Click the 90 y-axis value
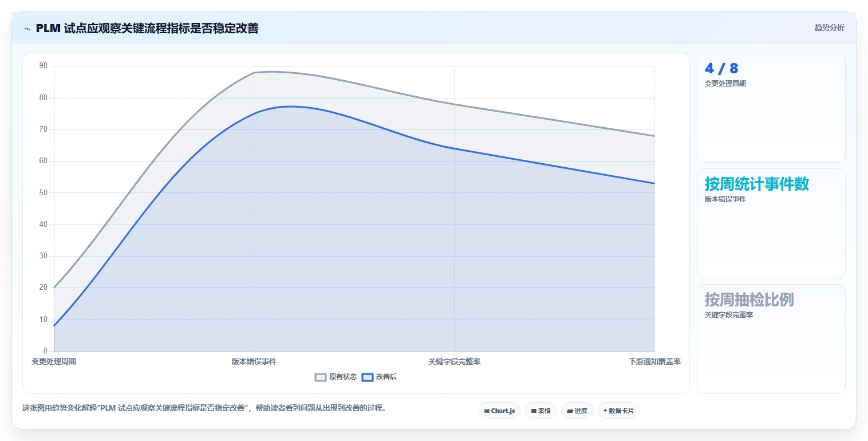This screenshot has width=868, height=441. pyautogui.click(x=44, y=66)
